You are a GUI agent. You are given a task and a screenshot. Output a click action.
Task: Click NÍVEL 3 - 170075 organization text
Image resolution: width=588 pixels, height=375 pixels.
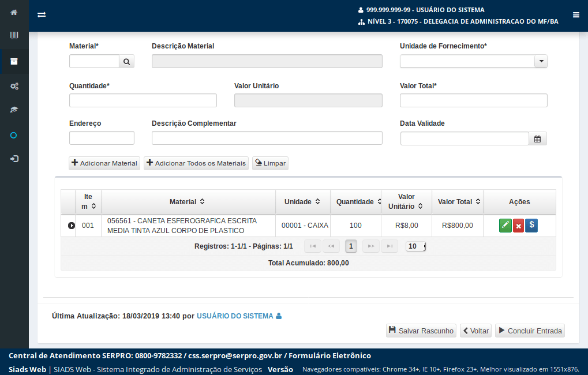click(x=463, y=21)
